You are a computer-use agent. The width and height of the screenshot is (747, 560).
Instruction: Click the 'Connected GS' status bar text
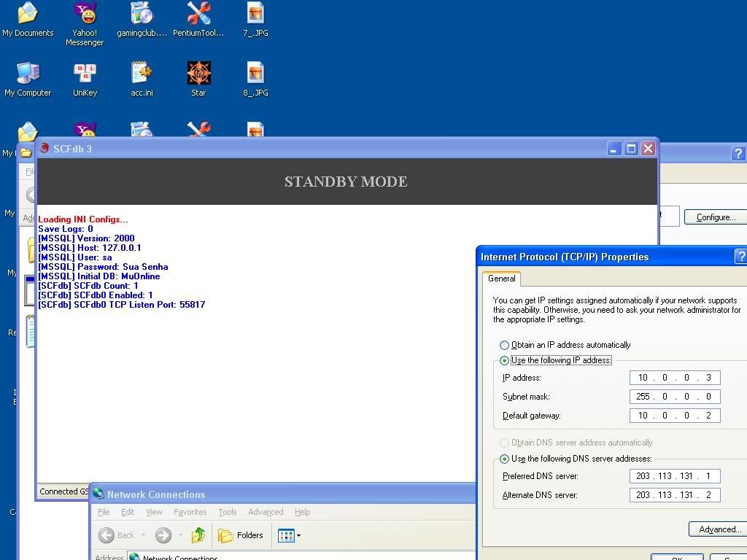pyautogui.click(x=64, y=491)
